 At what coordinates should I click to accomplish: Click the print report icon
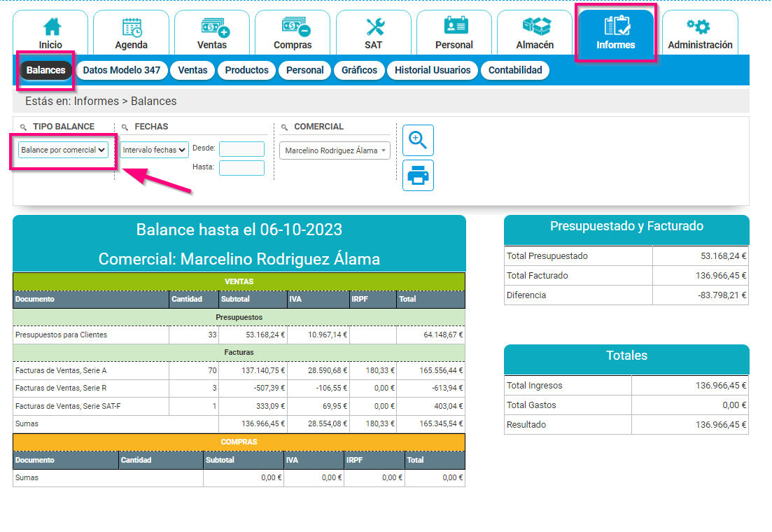(x=418, y=175)
